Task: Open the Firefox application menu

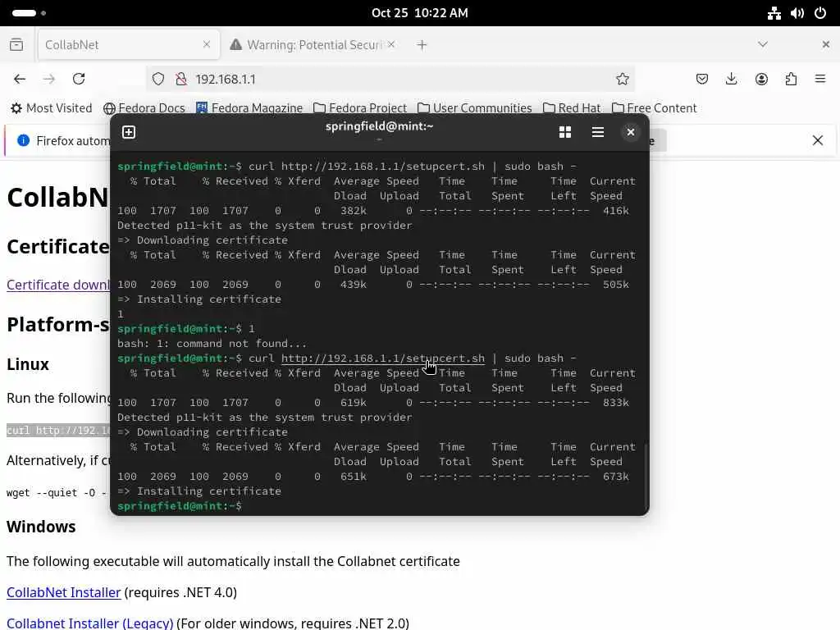Action: coord(820,80)
